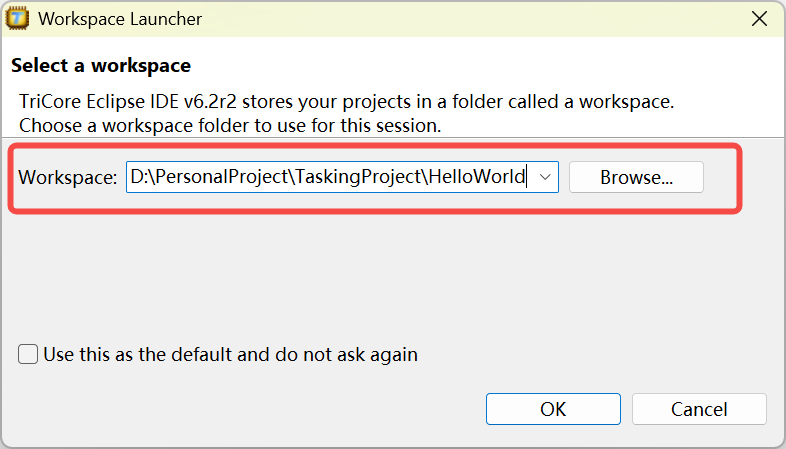Focus the Workspace path input field
Viewport: 786px width, 449px height.
(x=330, y=177)
